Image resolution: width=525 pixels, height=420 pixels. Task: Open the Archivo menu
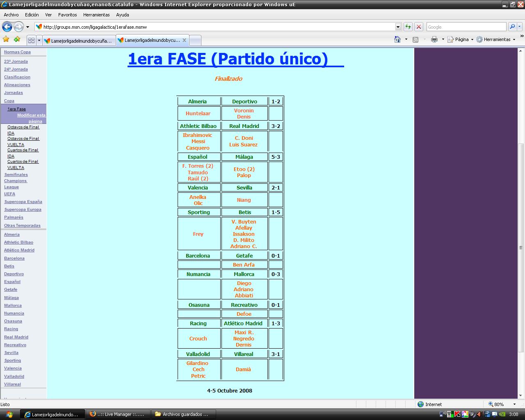click(11, 14)
